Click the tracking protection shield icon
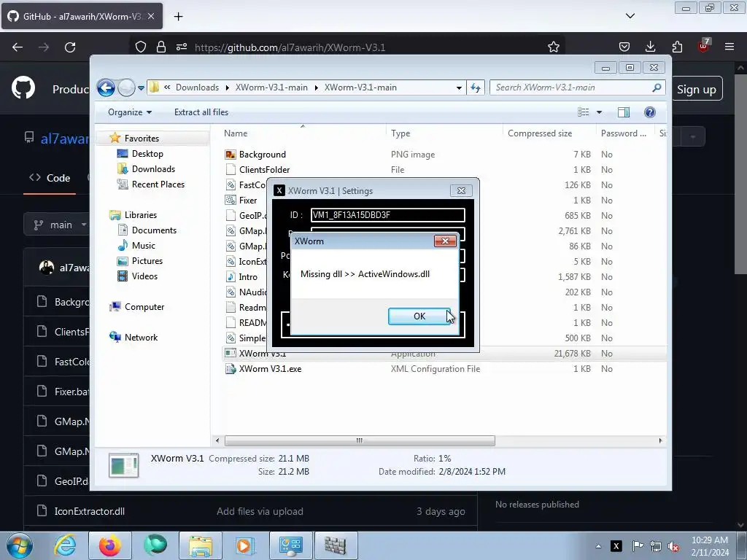Viewport: 747px width, 560px height. tap(141, 47)
